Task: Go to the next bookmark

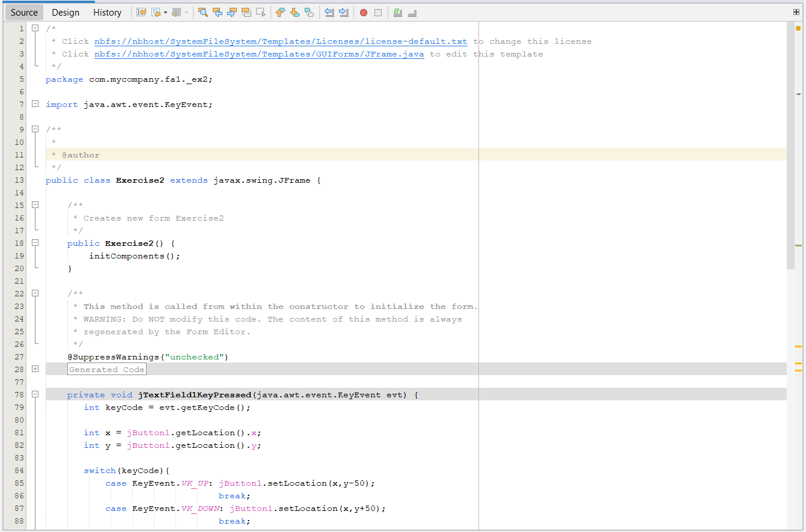Action: point(295,12)
